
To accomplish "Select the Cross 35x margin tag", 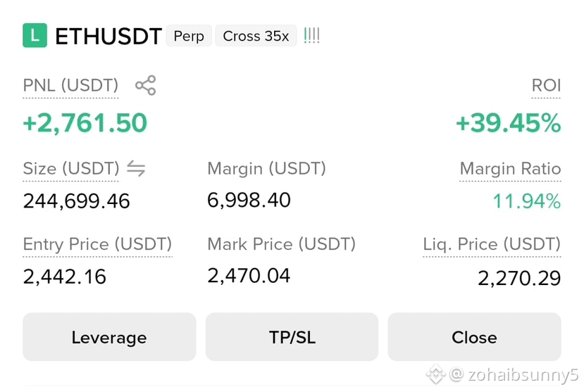I will click(256, 36).
